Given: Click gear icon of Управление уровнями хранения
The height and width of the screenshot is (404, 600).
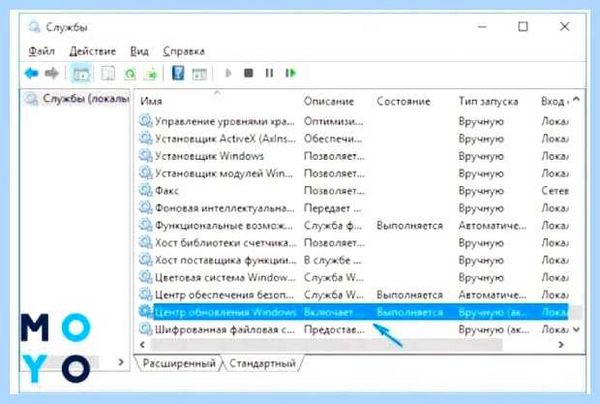Looking at the screenshot, I should coord(145,121).
